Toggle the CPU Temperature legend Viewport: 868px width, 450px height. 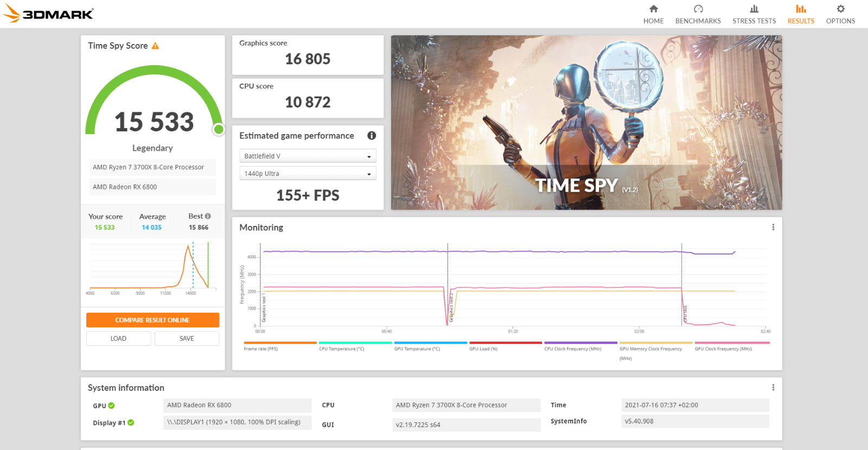(x=355, y=347)
